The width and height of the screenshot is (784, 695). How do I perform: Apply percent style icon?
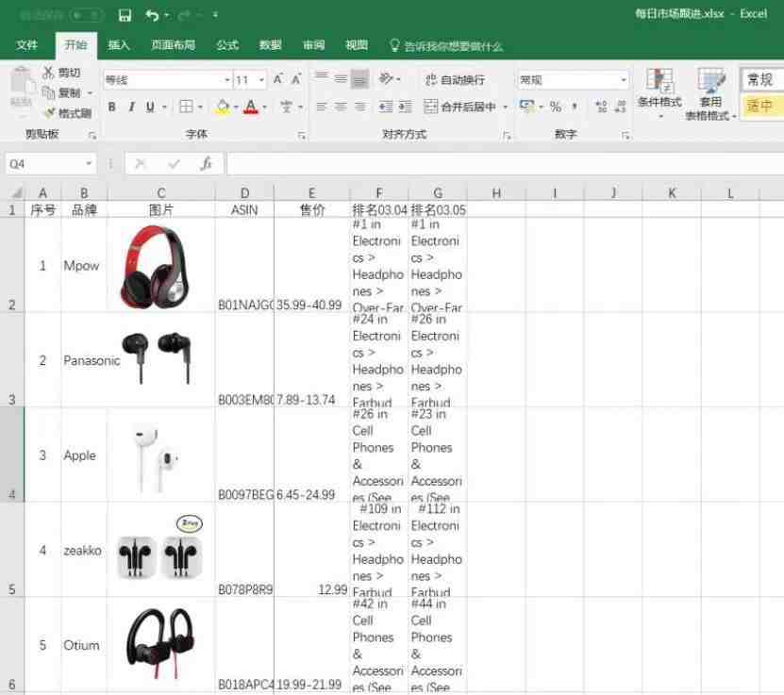pyautogui.click(x=556, y=107)
